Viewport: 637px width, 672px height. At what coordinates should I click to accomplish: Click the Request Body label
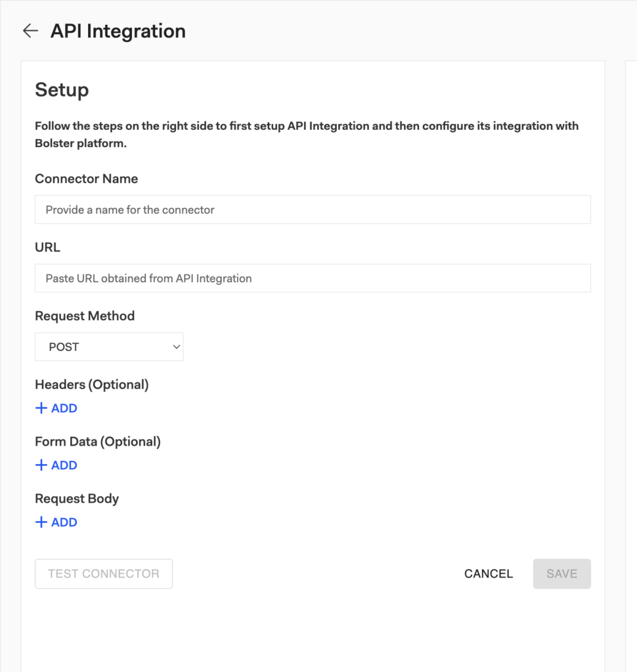point(77,499)
